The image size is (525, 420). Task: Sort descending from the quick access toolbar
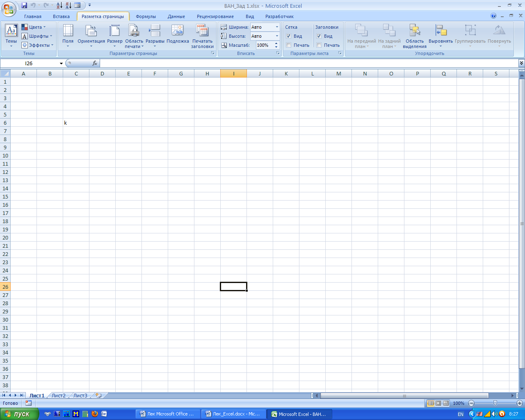coord(68,5)
